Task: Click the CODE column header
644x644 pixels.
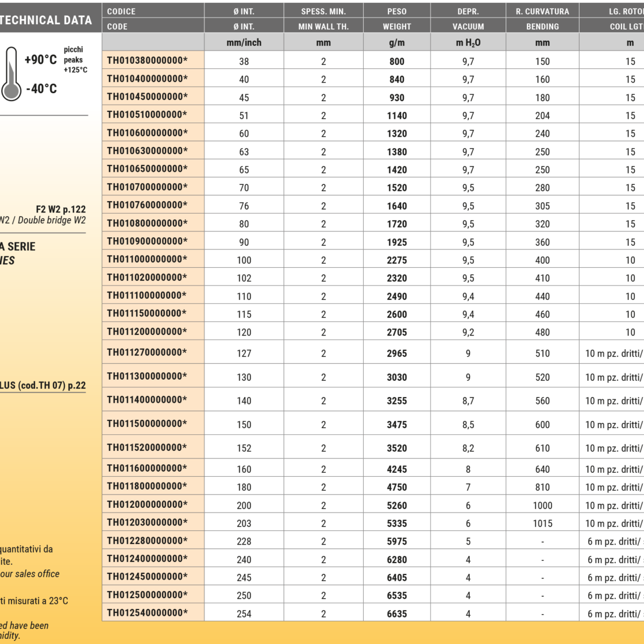Action: click(118, 27)
